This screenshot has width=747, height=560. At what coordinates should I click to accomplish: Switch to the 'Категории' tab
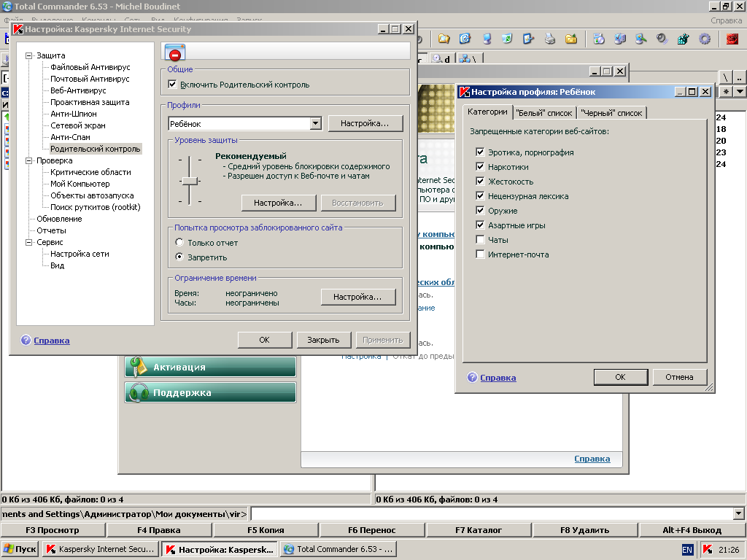coord(487,112)
